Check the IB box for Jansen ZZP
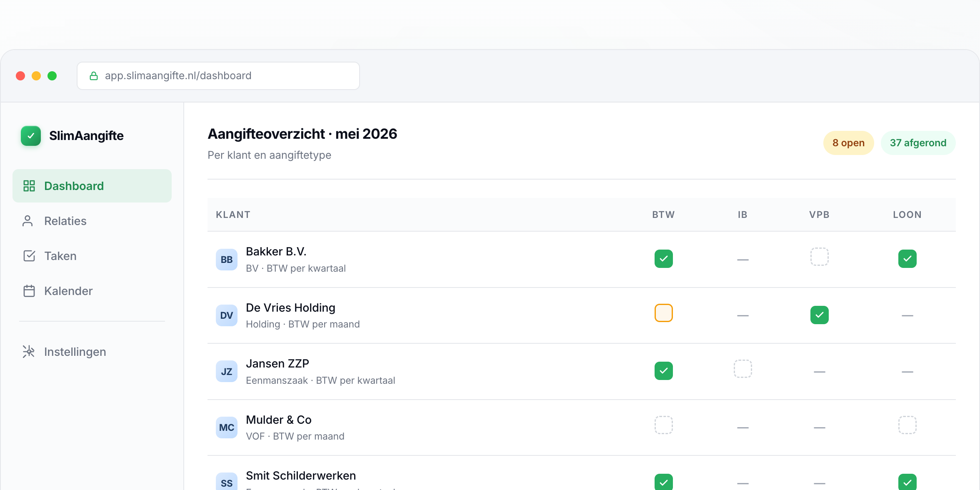 [x=743, y=369]
